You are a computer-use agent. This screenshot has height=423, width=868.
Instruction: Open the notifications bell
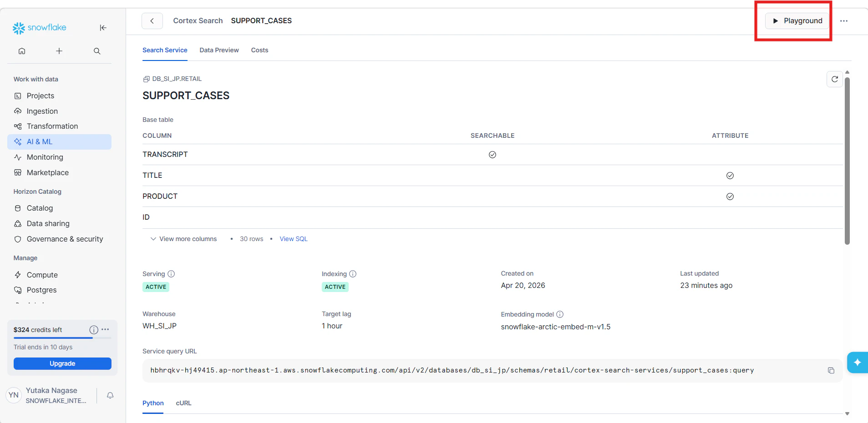(x=110, y=395)
